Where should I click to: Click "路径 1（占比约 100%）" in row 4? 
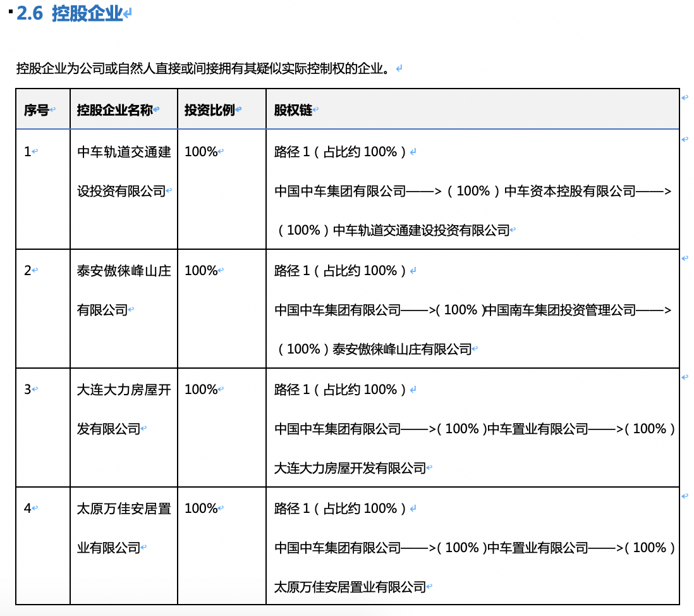pos(340,508)
